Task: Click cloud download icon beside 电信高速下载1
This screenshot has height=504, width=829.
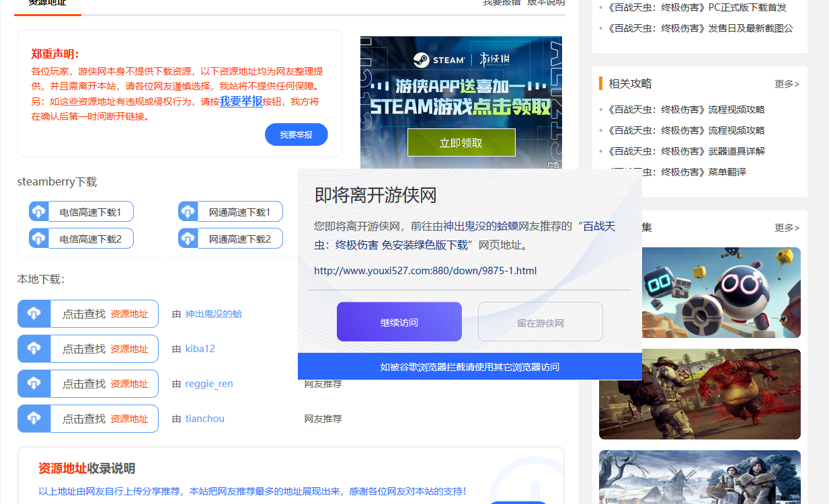Action: pyautogui.click(x=39, y=212)
